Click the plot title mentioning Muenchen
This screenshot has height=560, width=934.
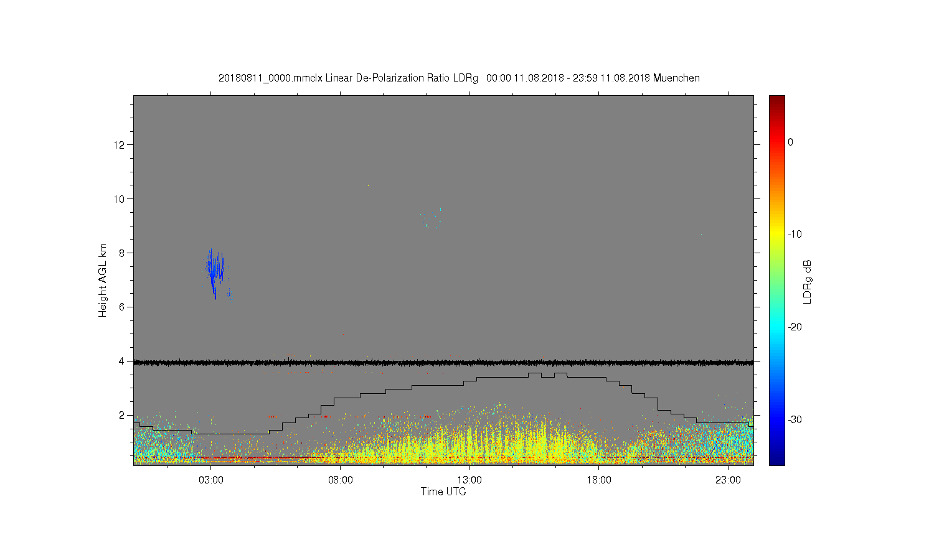pos(459,78)
